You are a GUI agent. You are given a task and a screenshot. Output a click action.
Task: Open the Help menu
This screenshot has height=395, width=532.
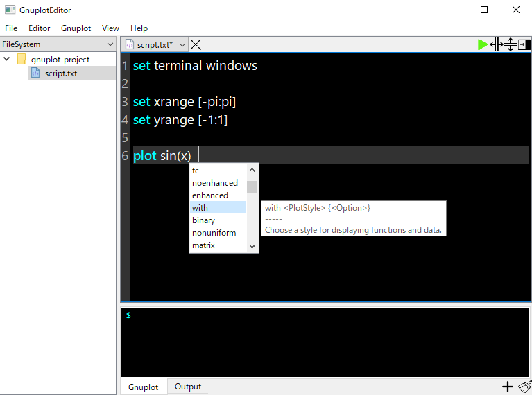tap(139, 28)
